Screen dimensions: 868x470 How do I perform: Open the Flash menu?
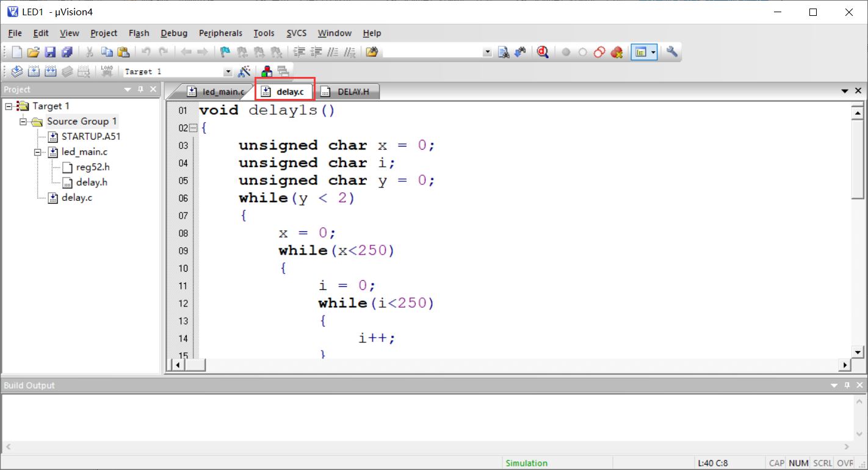[139, 33]
